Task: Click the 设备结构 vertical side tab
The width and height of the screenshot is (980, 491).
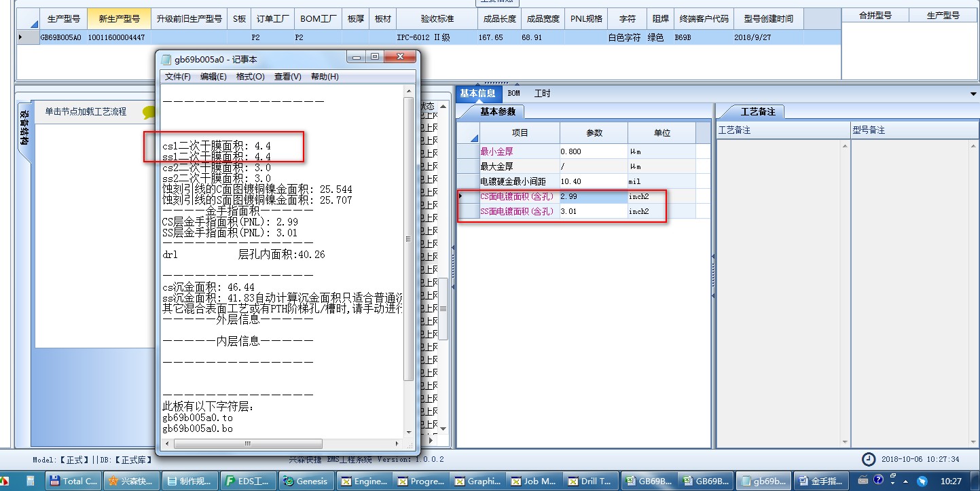Action: tap(24, 128)
